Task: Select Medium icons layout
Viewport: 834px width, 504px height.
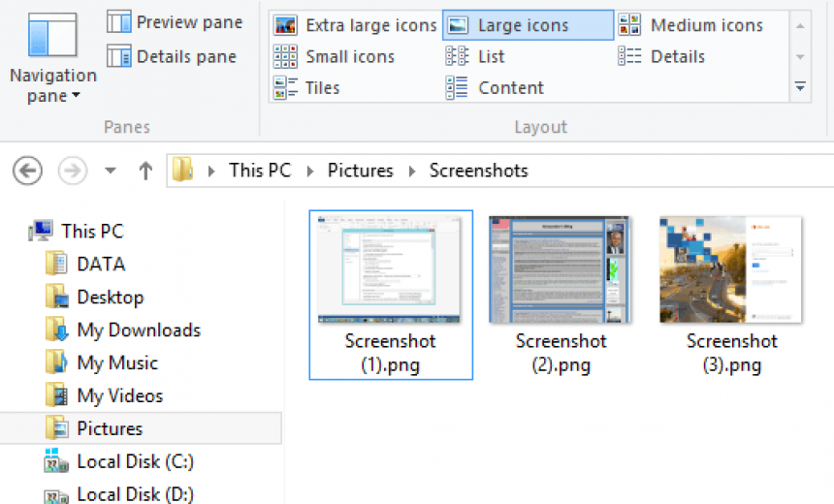Action: click(x=690, y=25)
